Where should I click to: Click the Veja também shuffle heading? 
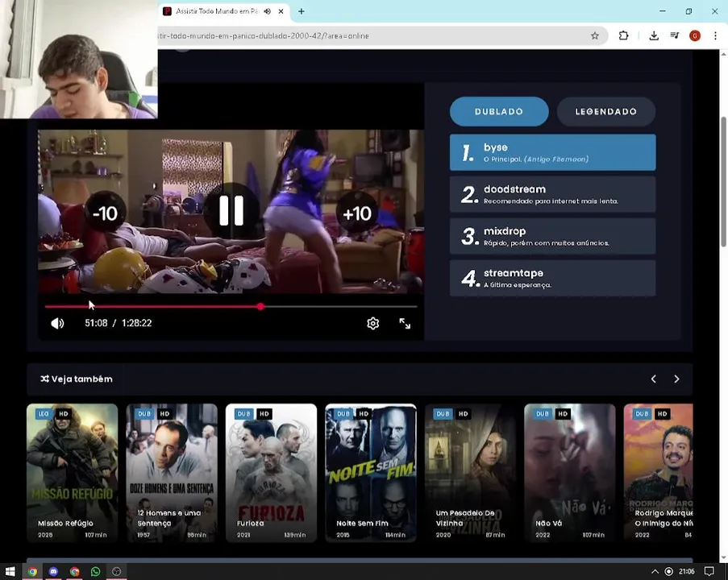77,379
